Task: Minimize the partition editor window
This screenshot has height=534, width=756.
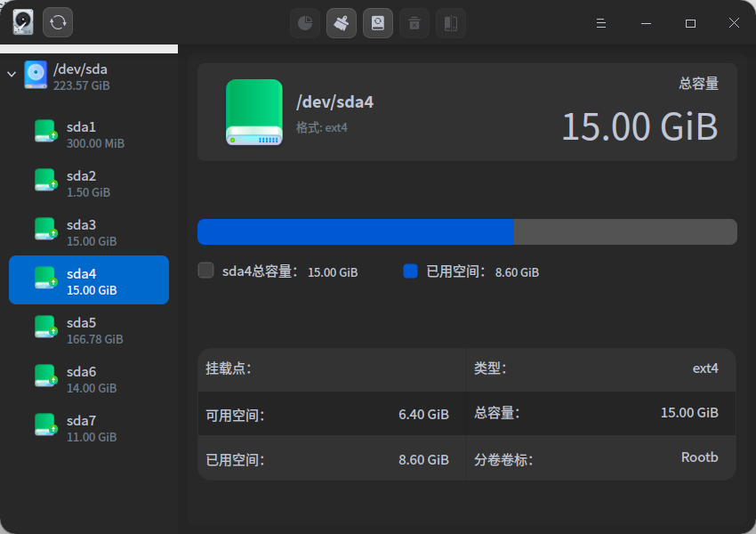Action: 646,23
